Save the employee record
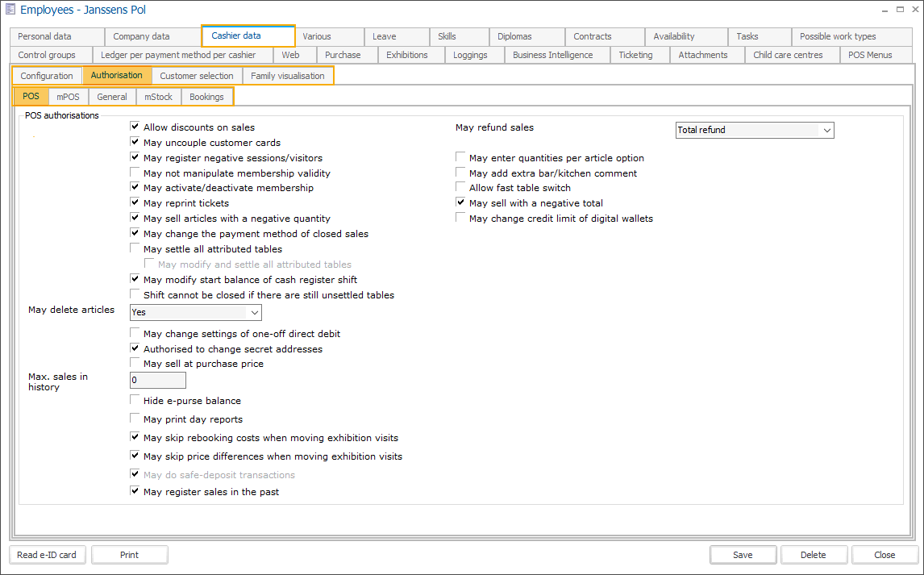 point(743,555)
